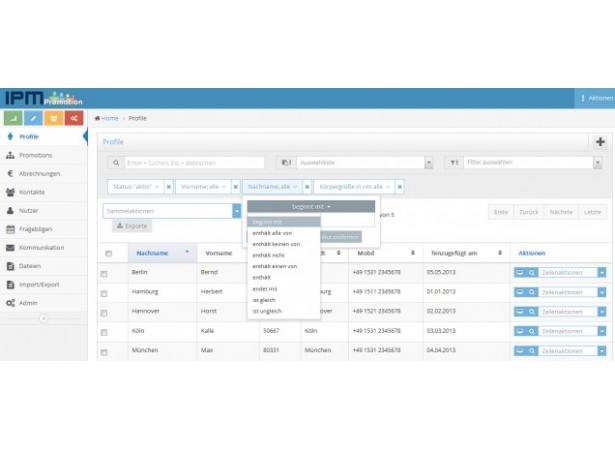Viewport: 615px width, 450px height.
Task: Click the Exporte button
Action: 132,227
